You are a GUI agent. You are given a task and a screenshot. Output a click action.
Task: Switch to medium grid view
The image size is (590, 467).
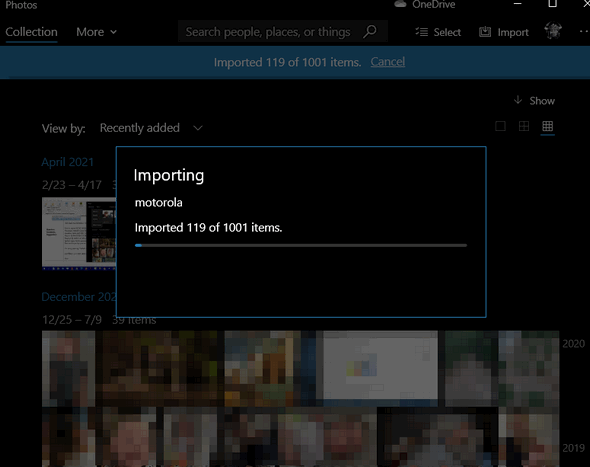(x=524, y=126)
